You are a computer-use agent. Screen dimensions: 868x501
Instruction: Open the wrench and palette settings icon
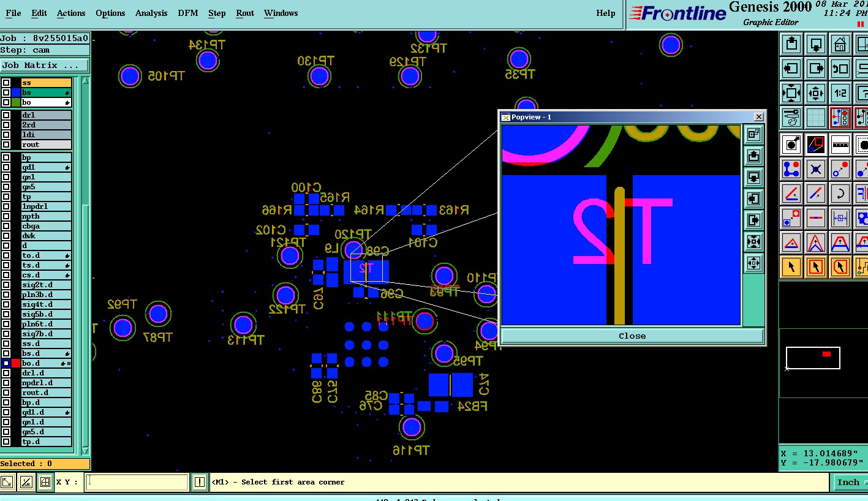(x=791, y=118)
